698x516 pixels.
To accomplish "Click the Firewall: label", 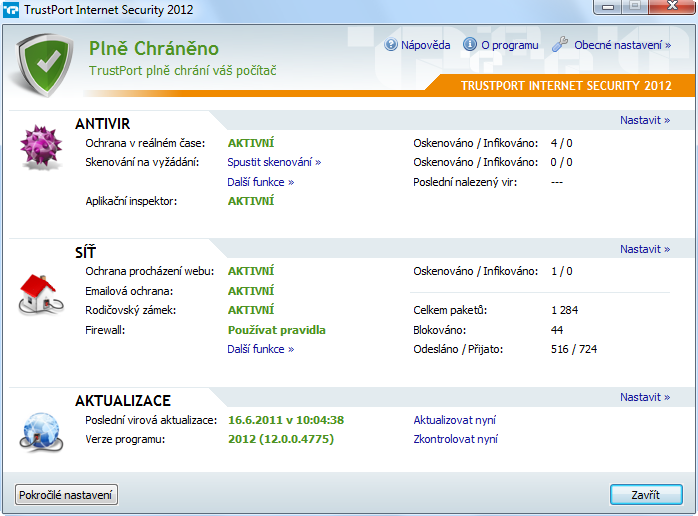I will point(105,330).
